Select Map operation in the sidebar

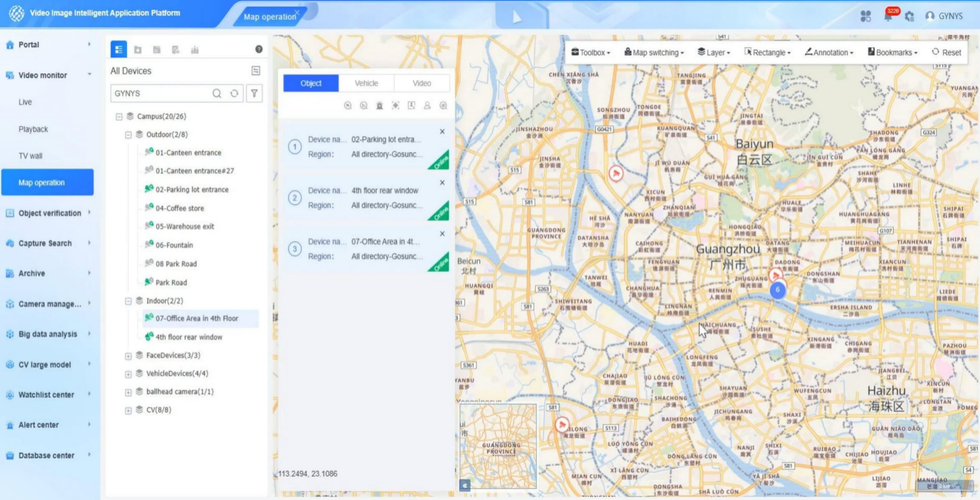(x=48, y=182)
